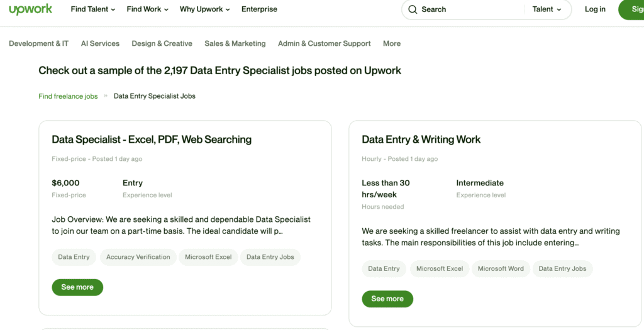Click the More categories item
Image resolution: width=644 pixels, height=330 pixels.
pos(392,43)
